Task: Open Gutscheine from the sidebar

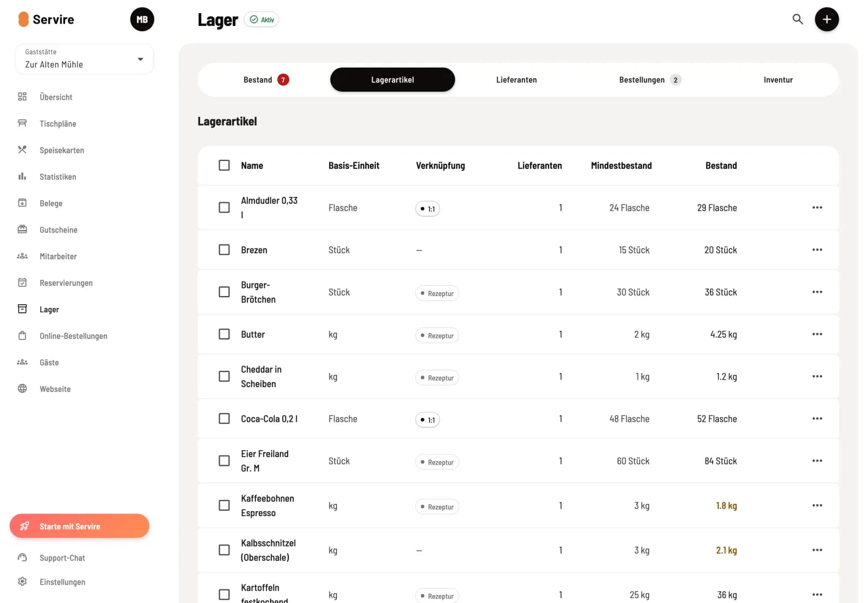Action: (x=58, y=230)
